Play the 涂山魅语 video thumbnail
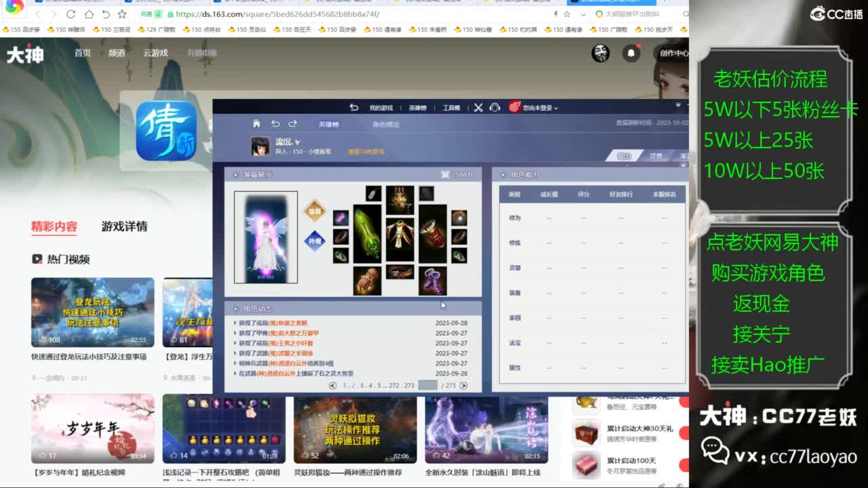The image size is (868, 488). pyautogui.click(x=486, y=430)
